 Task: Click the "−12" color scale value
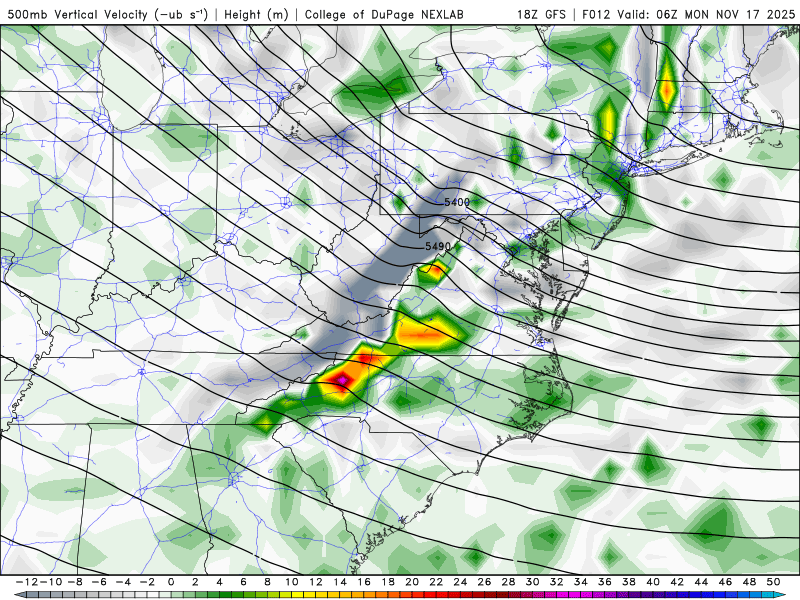[26, 582]
